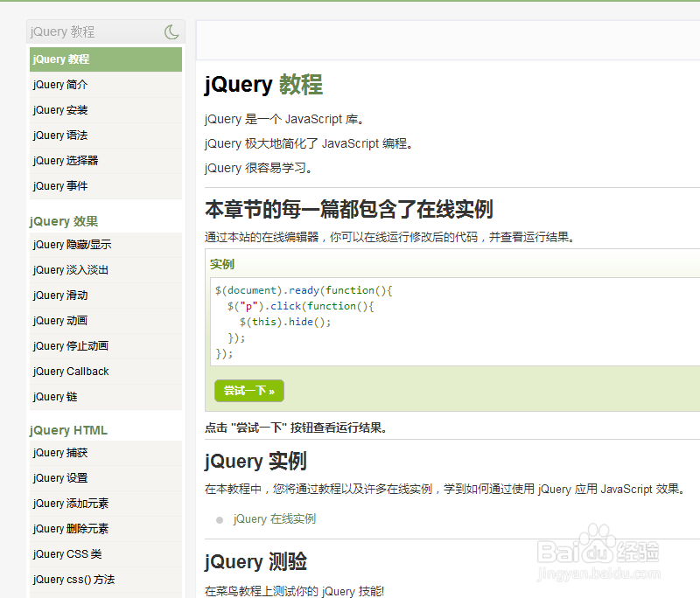Click the jQuery 教程 main page heading
Screen dimensions: 700x598
click(264, 85)
